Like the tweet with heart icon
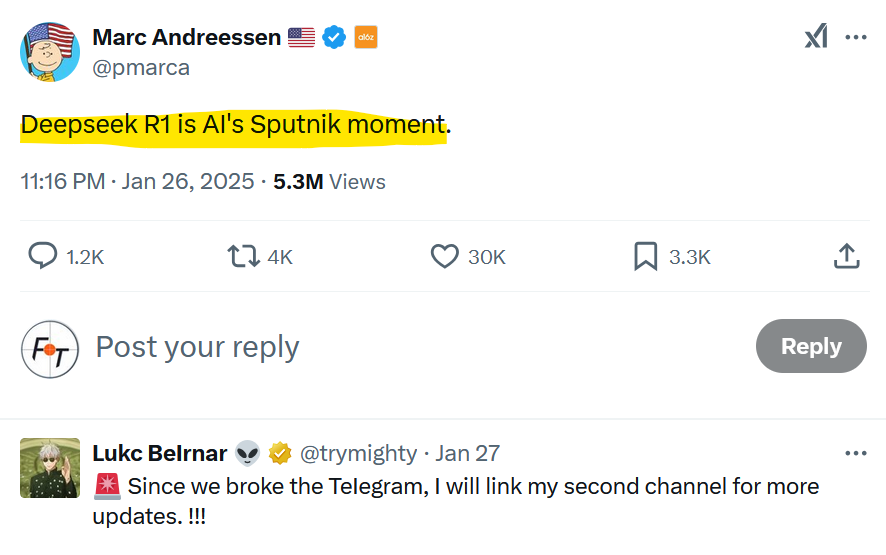This screenshot has width=886, height=555. 444,257
